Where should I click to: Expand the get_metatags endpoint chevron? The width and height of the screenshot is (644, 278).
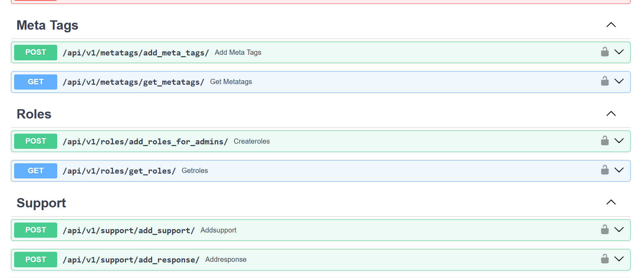[x=619, y=81]
